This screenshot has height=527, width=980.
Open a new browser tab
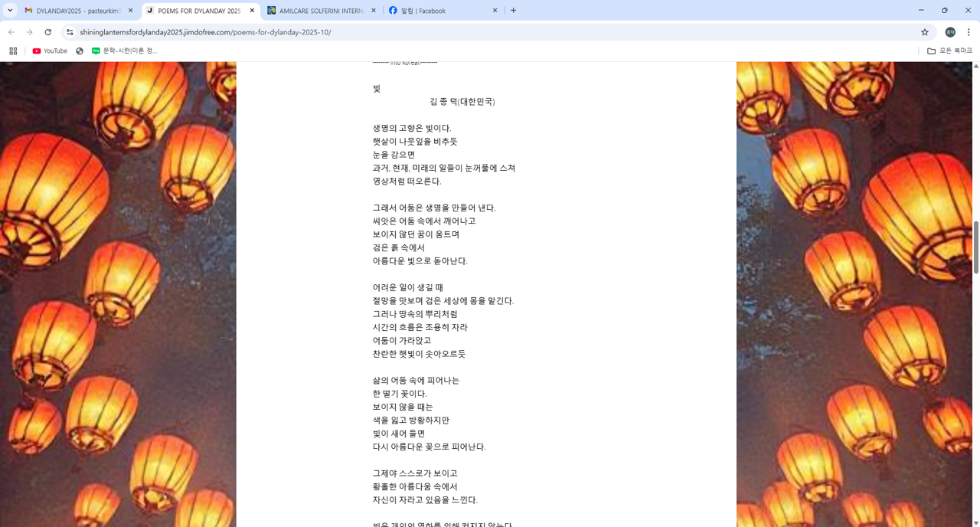pyautogui.click(x=513, y=11)
